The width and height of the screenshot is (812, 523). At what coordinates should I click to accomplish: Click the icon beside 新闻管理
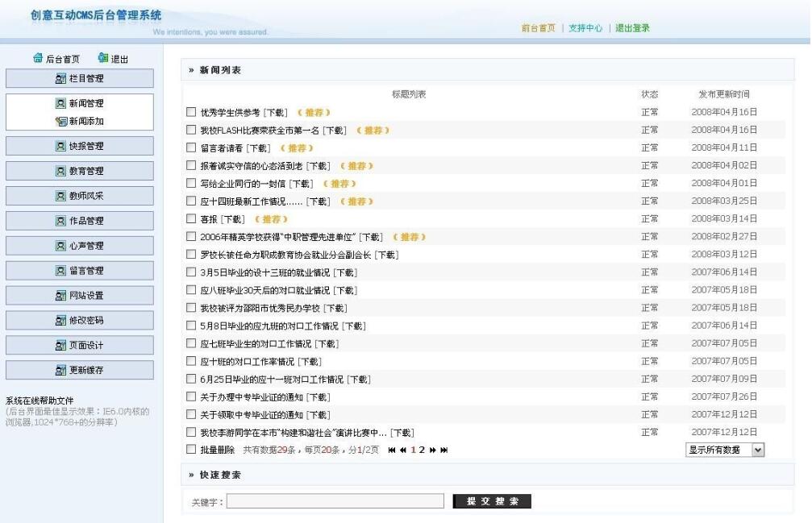[60, 103]
